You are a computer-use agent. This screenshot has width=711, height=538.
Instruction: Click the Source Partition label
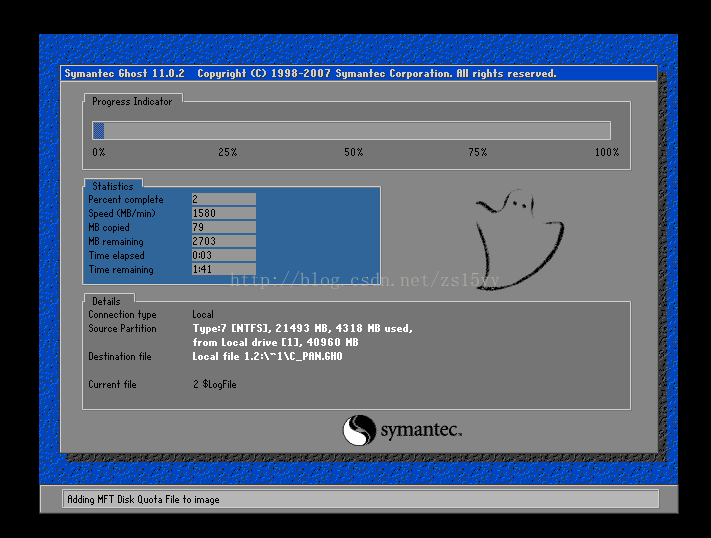pos(122,328)
